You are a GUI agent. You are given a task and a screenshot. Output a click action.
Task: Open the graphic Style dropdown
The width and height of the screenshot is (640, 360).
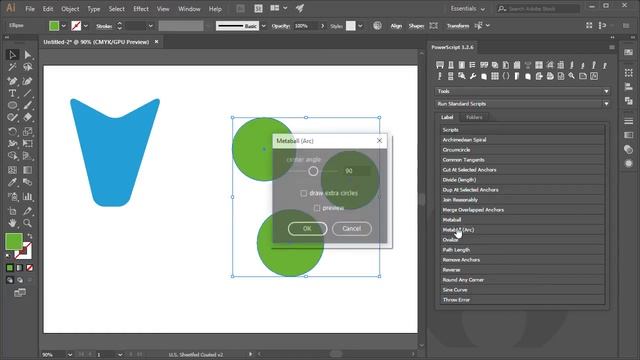point(360,26)
